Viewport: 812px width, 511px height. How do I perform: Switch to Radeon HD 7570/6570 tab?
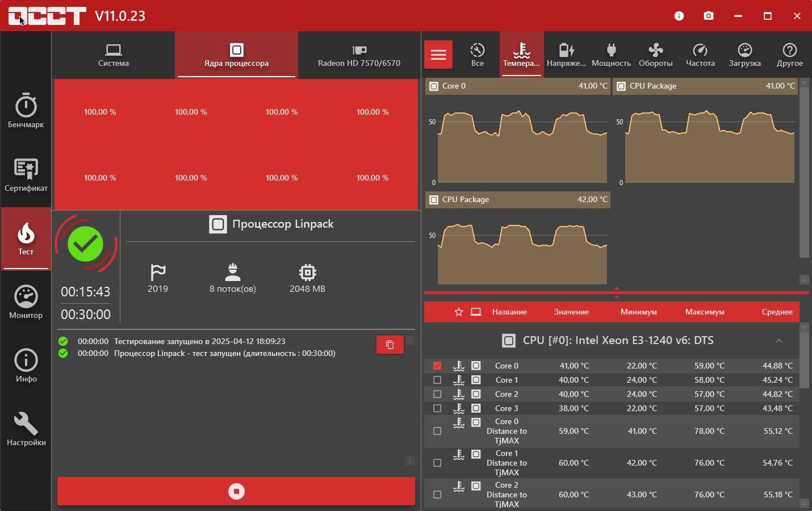[x=359, y=55]
